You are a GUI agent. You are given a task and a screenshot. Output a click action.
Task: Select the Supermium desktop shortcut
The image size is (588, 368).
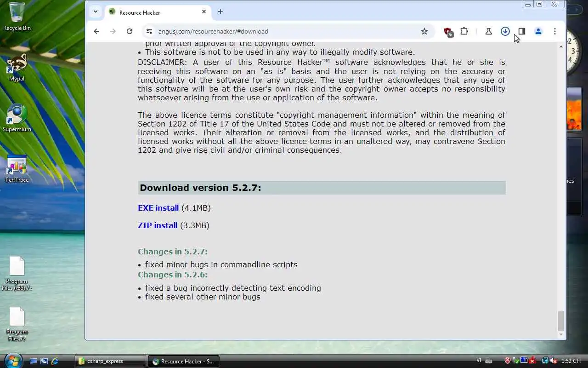17,118
